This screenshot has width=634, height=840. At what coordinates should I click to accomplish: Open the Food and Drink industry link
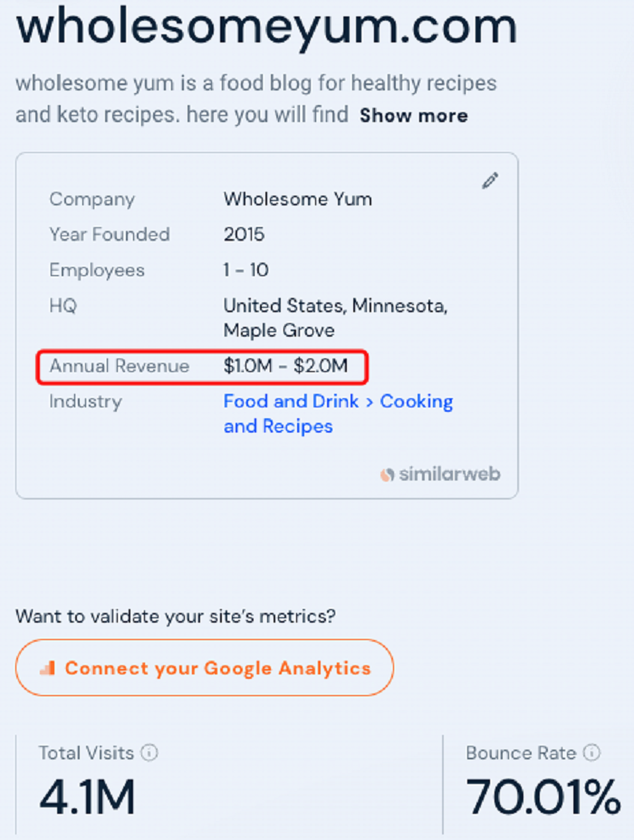pyautogui.click(x=291, y=401)
